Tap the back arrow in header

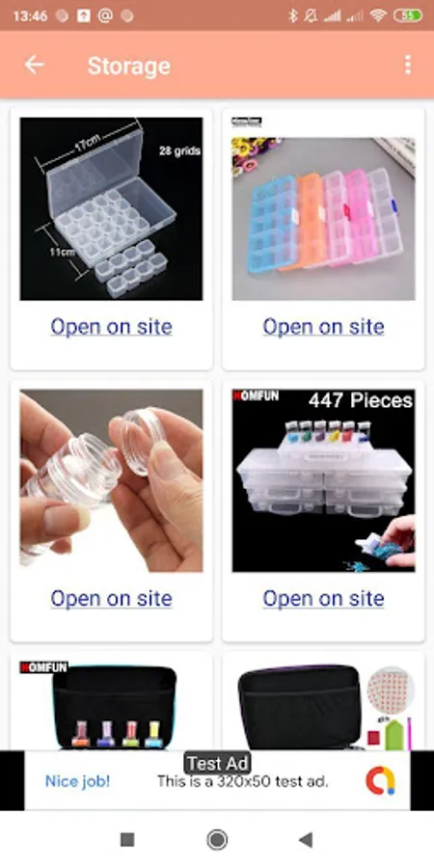(x=34, y=65)
